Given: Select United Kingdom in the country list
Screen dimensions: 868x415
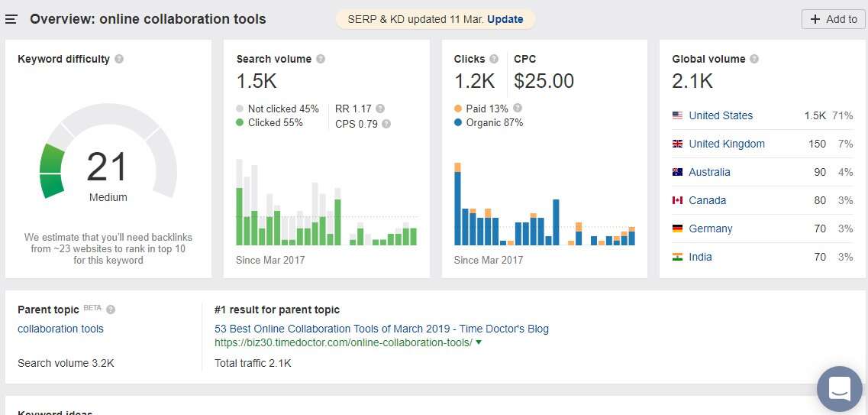Looking at the screenshot, I should click(726, 144).
